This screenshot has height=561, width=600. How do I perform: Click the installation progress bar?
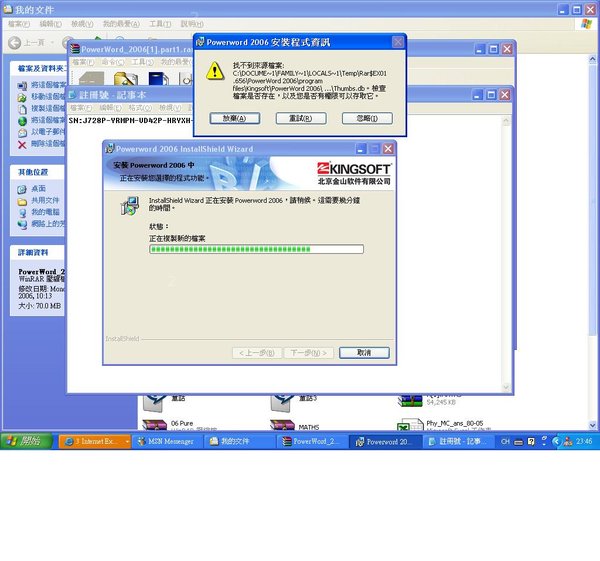click(x=256, y=250)
